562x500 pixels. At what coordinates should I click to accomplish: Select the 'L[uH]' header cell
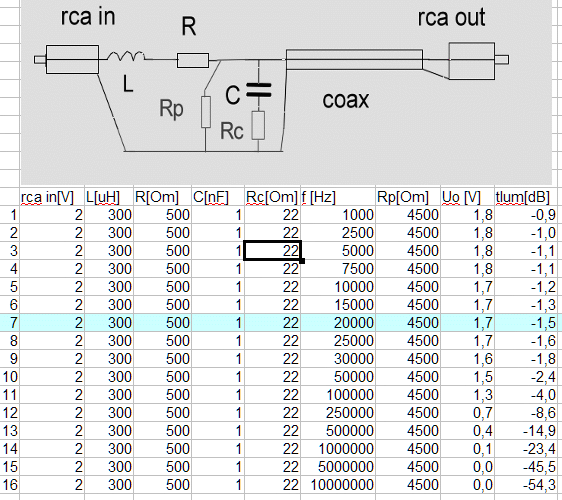pos(109,197)
